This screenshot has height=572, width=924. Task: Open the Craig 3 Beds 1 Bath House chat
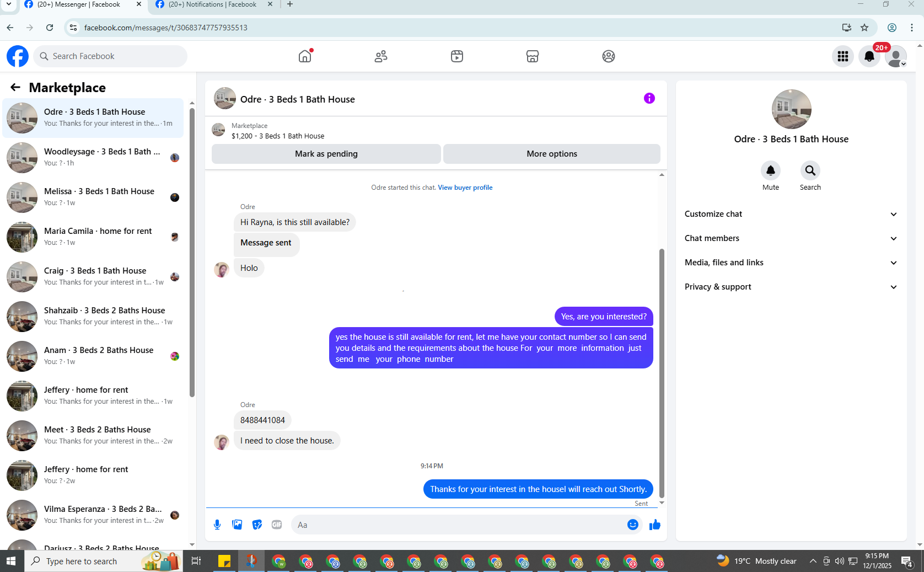93,276
